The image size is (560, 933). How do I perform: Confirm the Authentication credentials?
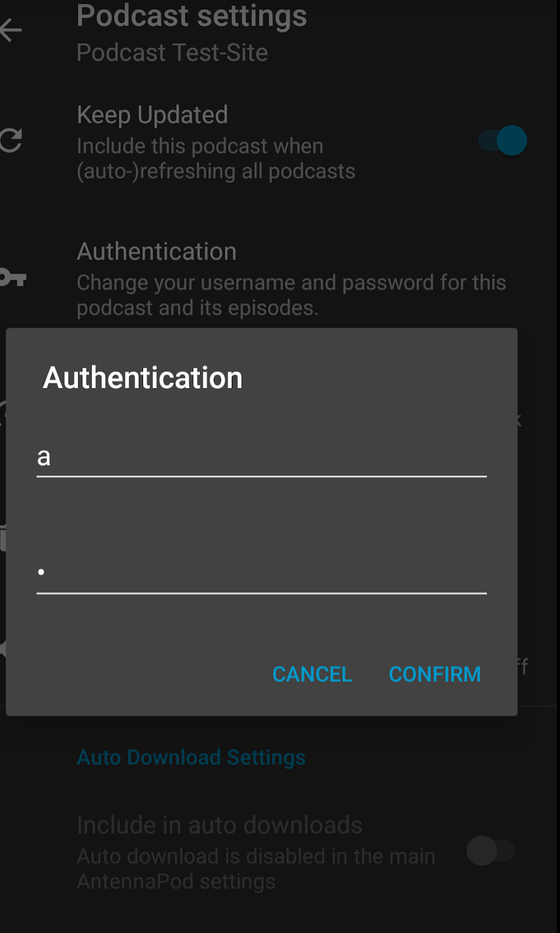(x=435, y=674)
